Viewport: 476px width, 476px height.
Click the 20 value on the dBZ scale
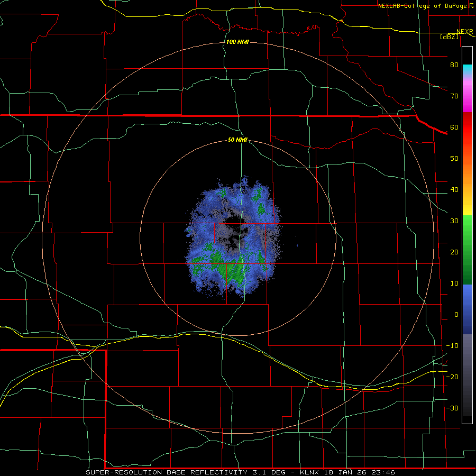[454, 252]
